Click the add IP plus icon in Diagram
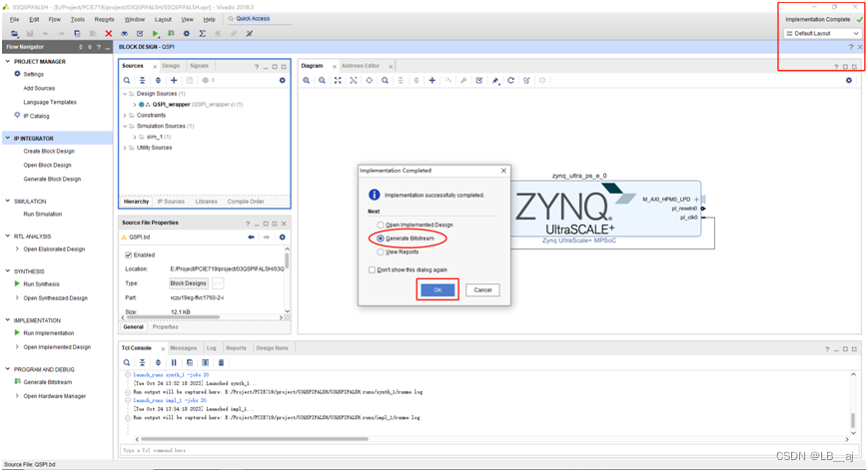The width and height of the screenshot is (868, 472). (433, 80)
